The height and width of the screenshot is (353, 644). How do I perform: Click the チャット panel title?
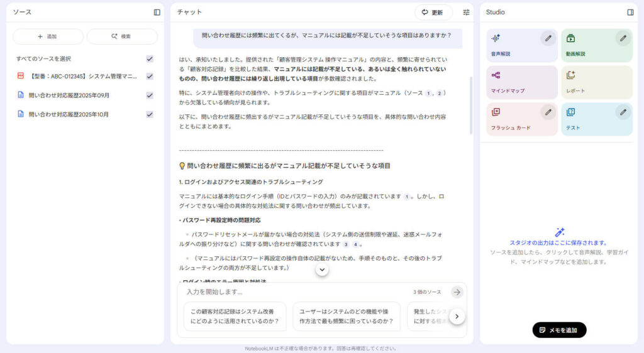pos(189,13)
